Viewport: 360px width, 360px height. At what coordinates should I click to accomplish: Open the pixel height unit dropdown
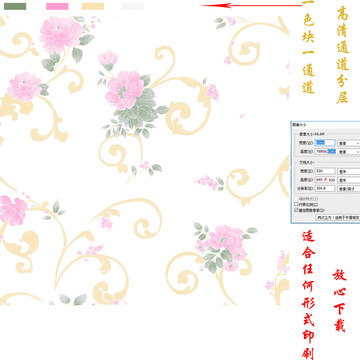(x=349, y=152)
